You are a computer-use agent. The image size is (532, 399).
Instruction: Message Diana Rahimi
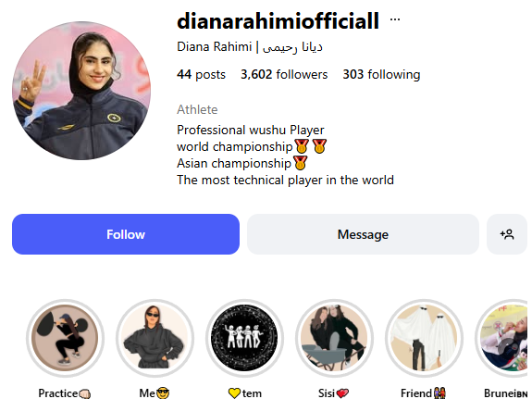pos(363,234)
